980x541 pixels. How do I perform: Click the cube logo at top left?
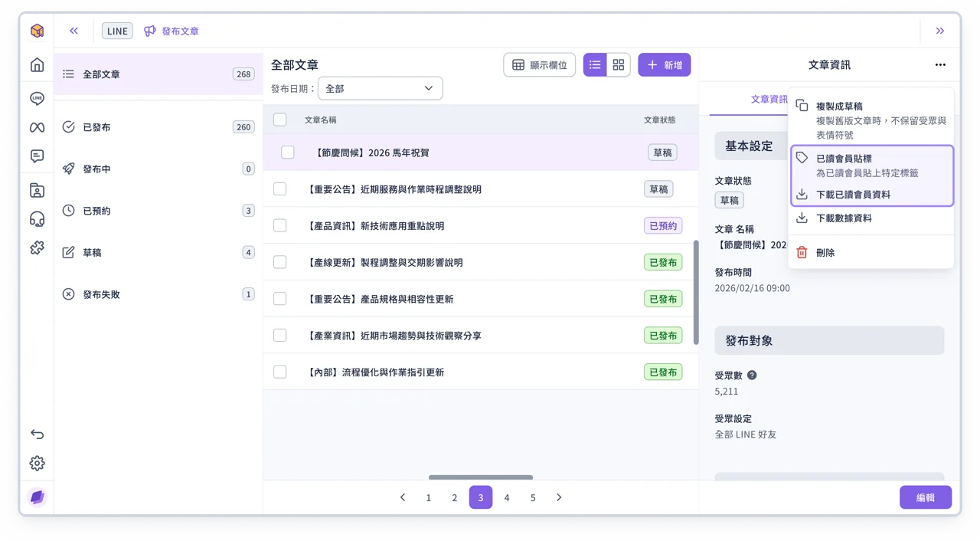pyautogui.click(x=37, y=31)
